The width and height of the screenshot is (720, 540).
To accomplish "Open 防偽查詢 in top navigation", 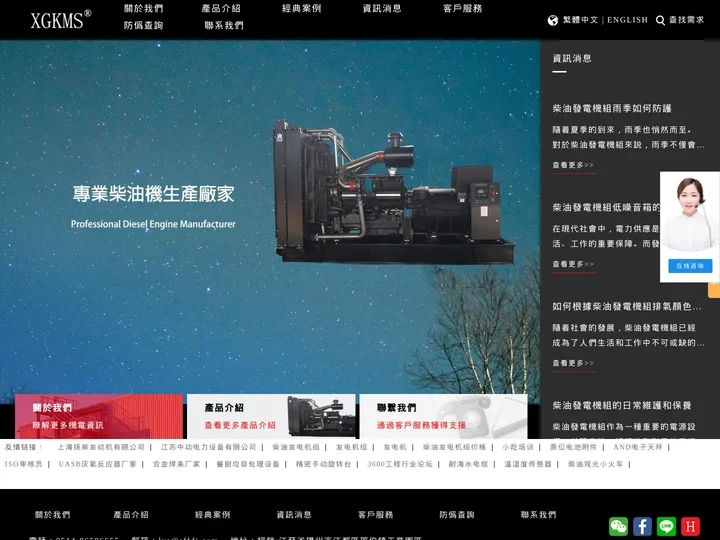I will (x=144, y=25).
